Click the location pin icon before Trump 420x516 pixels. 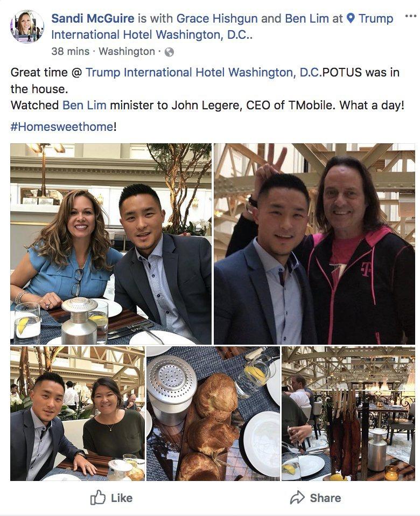coord(351,18)
